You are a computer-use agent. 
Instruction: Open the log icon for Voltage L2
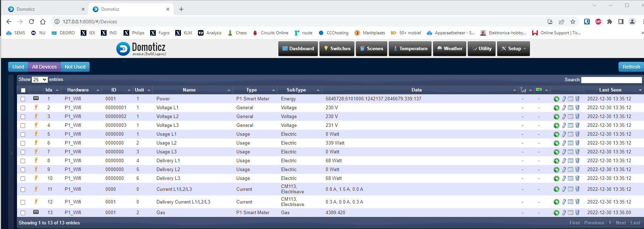(x=570, y=117)
